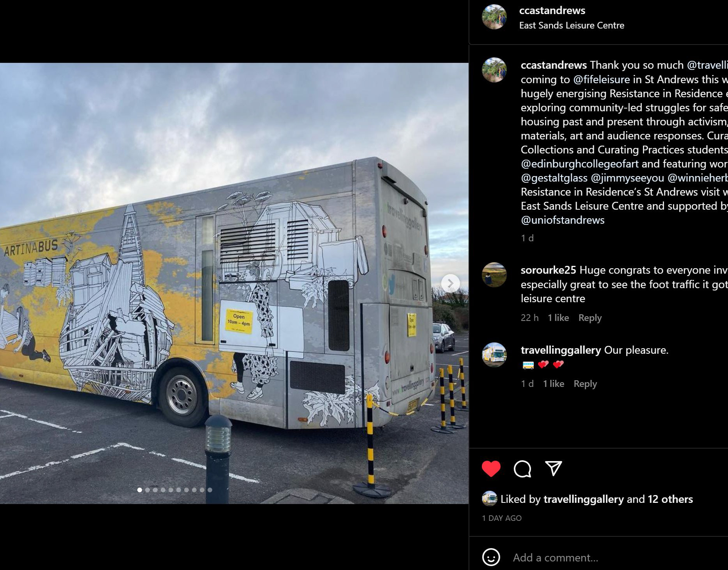Open comments with speech bubble icon

point(522,469)
